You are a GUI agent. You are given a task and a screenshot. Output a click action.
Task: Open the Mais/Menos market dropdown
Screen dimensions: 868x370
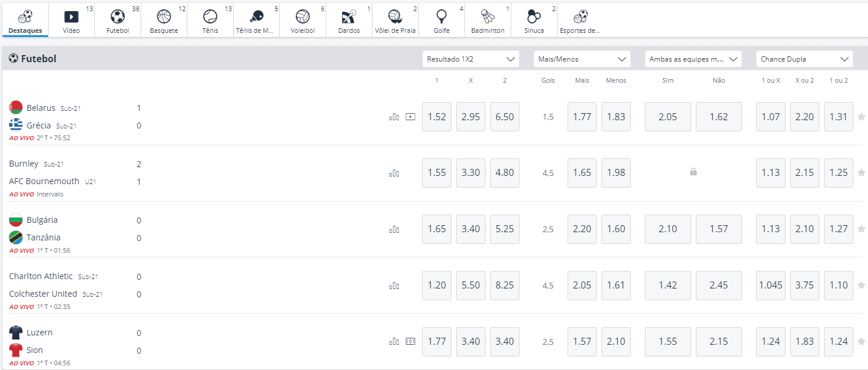pyautogui.click(x=582, y=59)
